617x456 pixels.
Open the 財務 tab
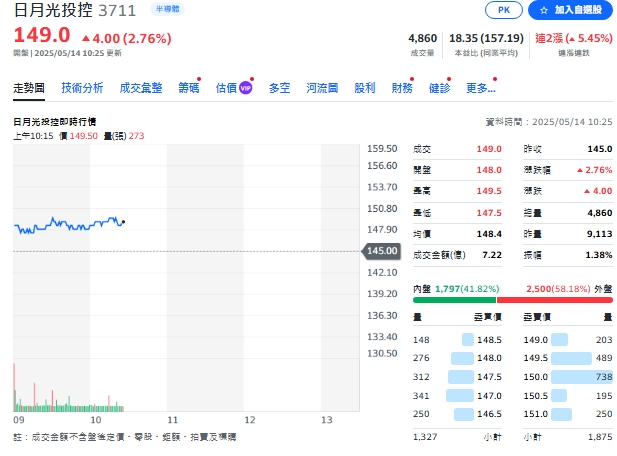pos(402,88)
